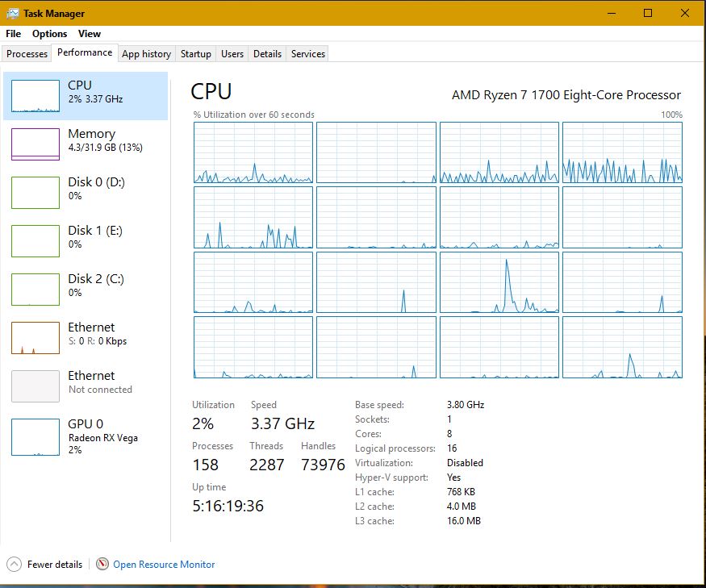This screenshot has width=706, height=588.
Task: Open the Options menu
Action: [49, 34]
